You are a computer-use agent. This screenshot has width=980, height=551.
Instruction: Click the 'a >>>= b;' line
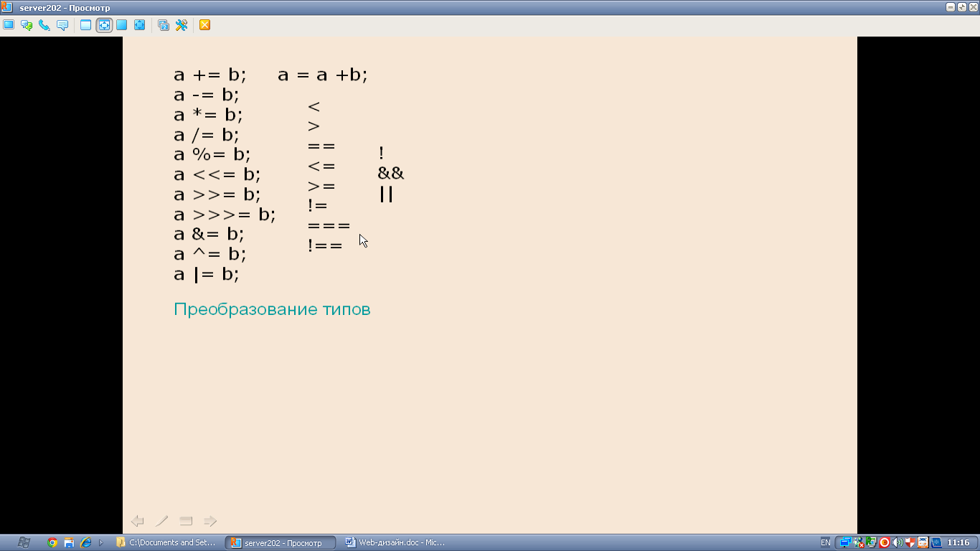[x=225, y=214]
